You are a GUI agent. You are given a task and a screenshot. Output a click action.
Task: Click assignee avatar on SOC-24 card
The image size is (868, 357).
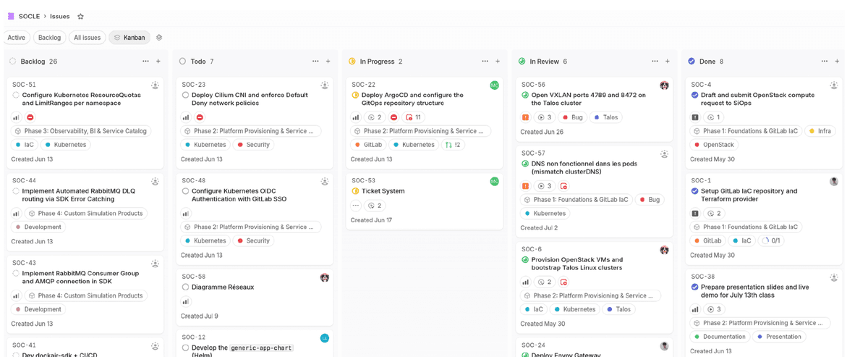(664, 346)
